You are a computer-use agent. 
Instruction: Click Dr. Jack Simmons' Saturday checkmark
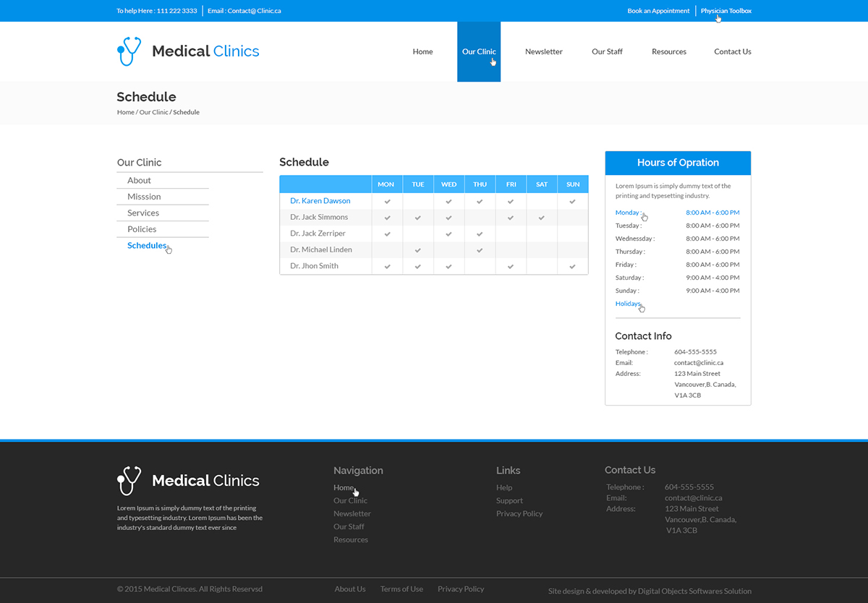(542, 218)
